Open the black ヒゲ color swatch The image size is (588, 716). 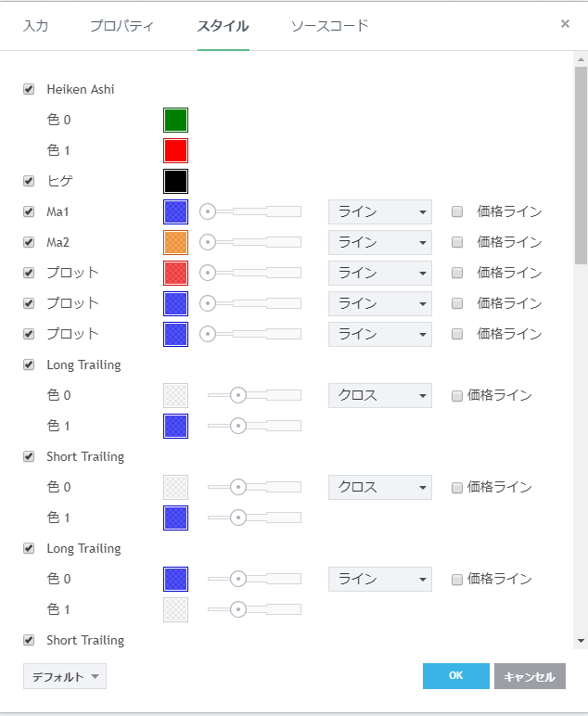pos(175,181)
